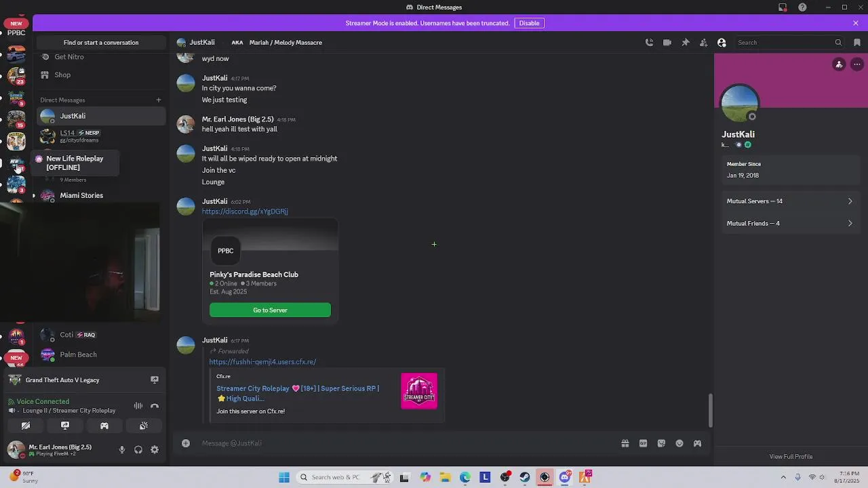Image resolution: width=868 pixels, height=488 pixels.
Task: Open User Settings gear
Action: pos(155,450)
